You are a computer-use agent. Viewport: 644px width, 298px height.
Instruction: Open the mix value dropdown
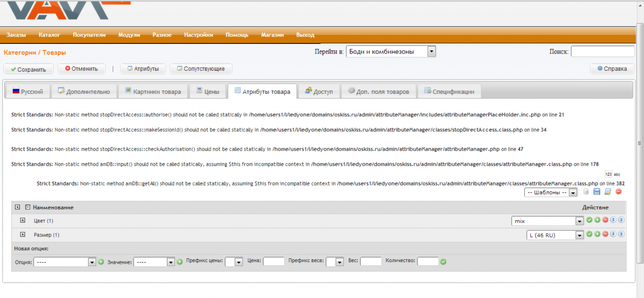[x=547, y=221]
